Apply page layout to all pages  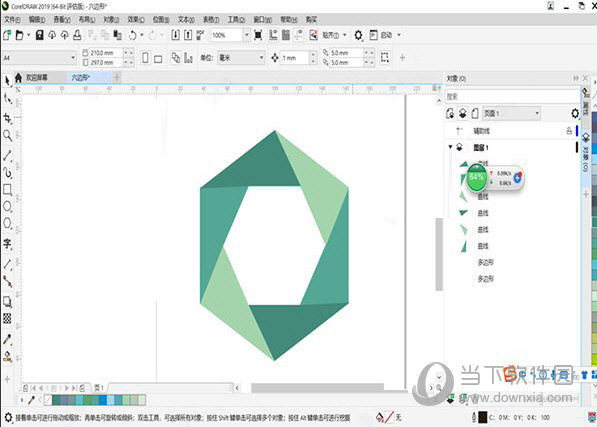coord(176,58)
